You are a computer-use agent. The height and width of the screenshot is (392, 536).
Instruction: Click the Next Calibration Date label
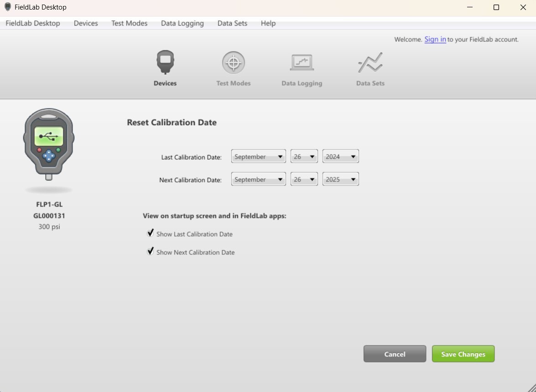pyautogui.click(x=190, y=180)
